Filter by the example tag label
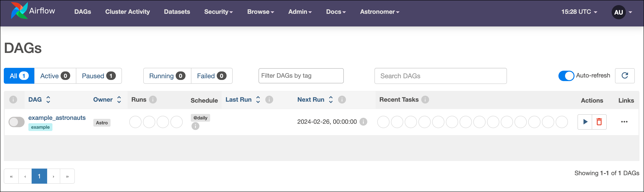The width and height of the screenshot is (644, 192). (x=40, y=127)
